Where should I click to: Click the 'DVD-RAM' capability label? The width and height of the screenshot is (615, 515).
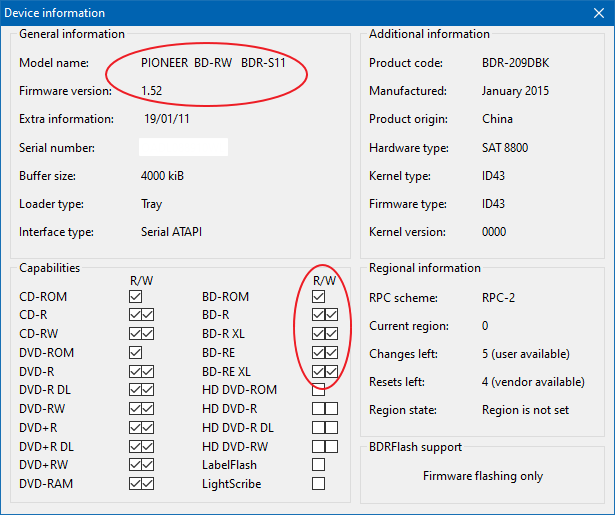[x=46, y=484]
